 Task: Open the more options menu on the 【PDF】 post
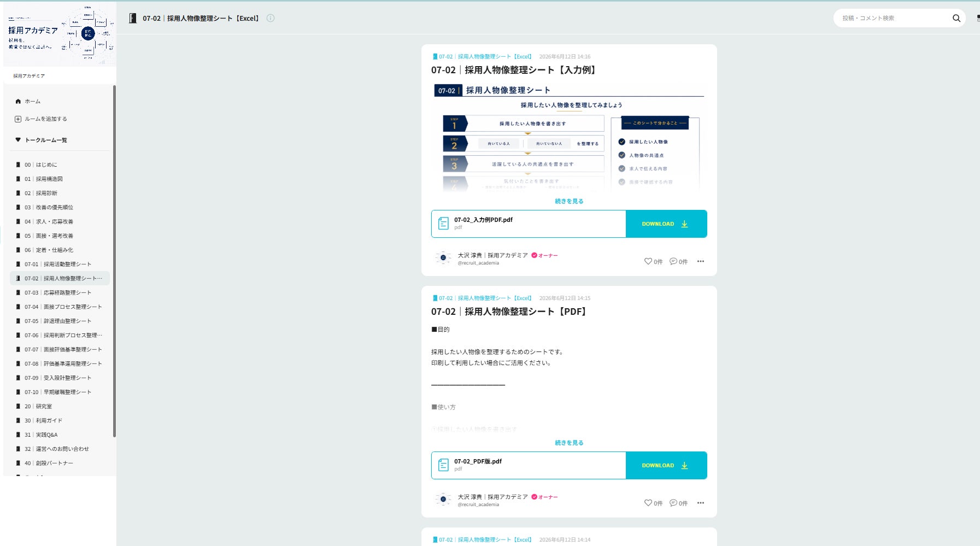701,503
